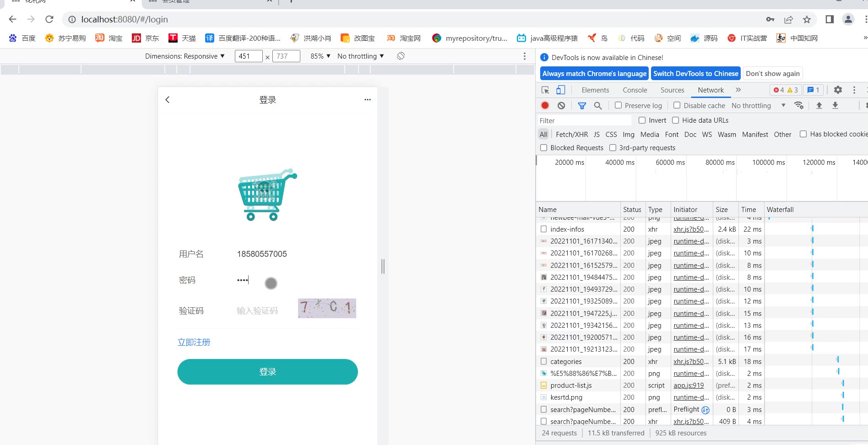868x445 pixels.
Task: Enable the Preserve log checkbox
Action: pyautogui.click(x=618, y=105)
